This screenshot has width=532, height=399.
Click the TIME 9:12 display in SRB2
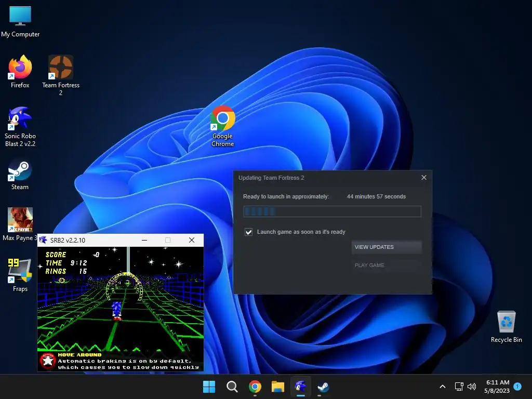click(66, 263)
